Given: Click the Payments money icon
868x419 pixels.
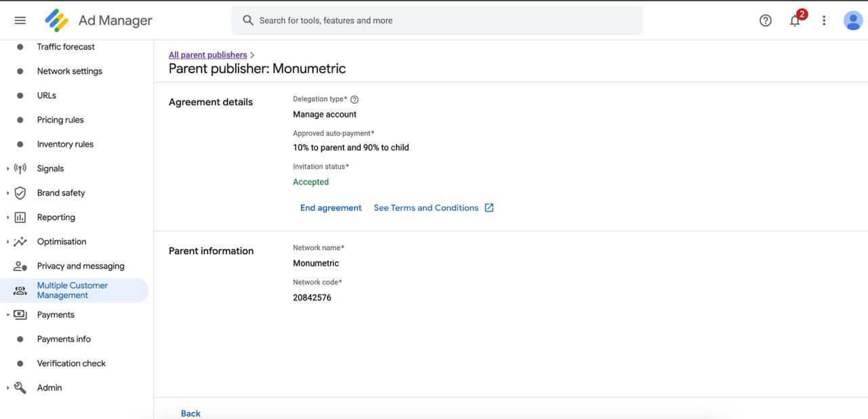Looking at the screenshot, I should (x=20, y=315).
